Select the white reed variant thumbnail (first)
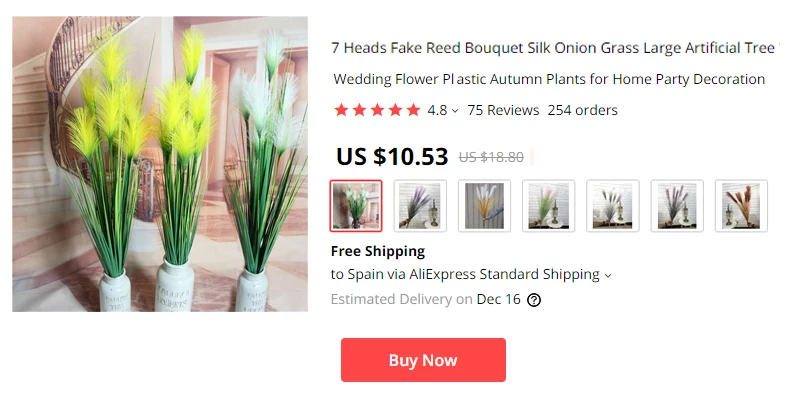 [356, 206]
